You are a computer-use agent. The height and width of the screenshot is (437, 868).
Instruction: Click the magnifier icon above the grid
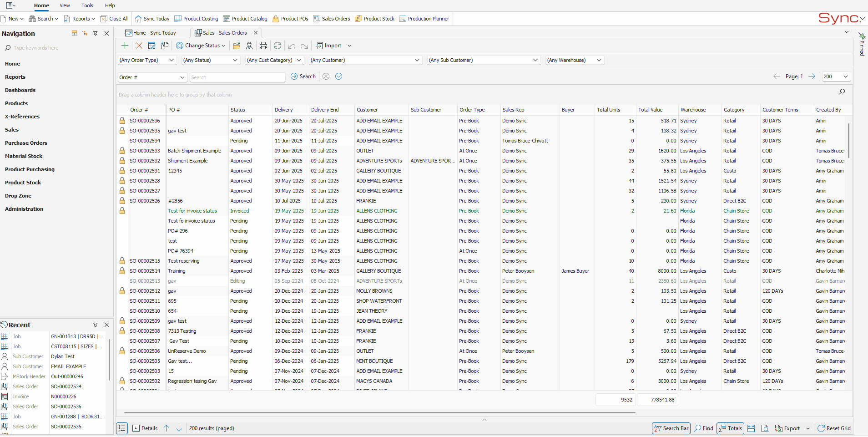(x=842, y=91)
